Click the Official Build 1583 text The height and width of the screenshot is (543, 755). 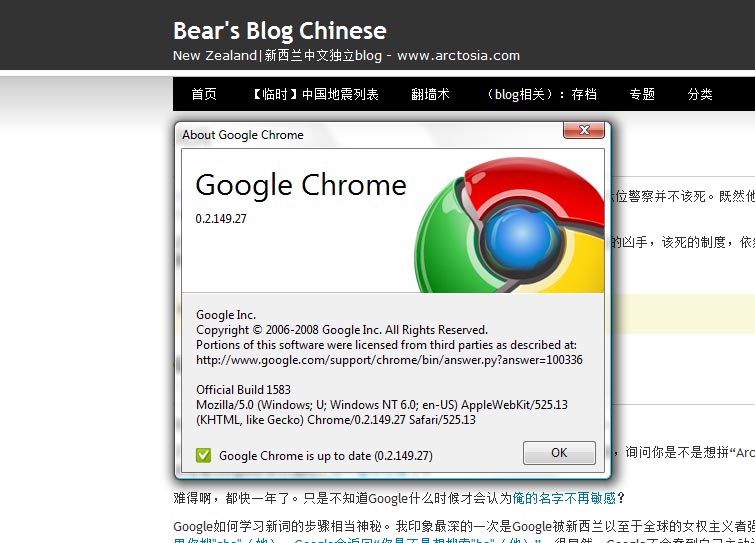pyautogui.click(x=243, y=389)
